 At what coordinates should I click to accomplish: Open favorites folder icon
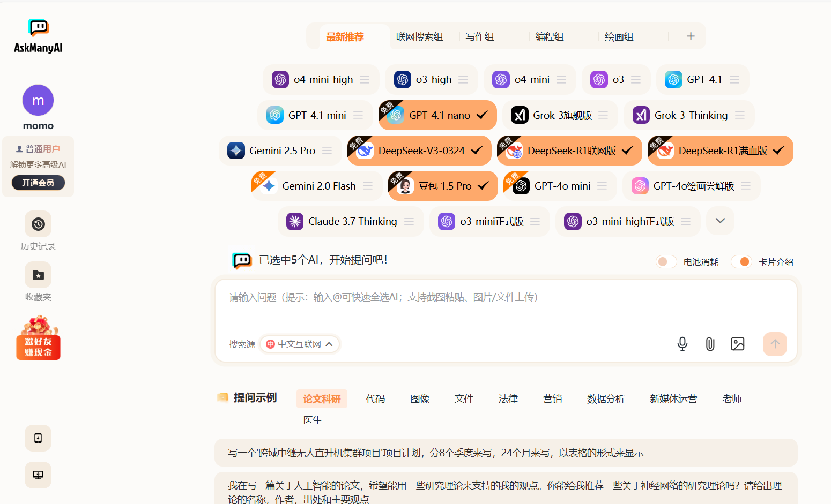pyautogui.click(x=38, y=275)
